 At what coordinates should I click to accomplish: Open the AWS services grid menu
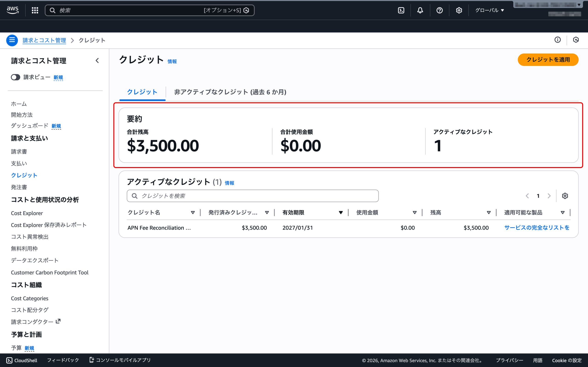pyautogui.click(x=35, y=10)
